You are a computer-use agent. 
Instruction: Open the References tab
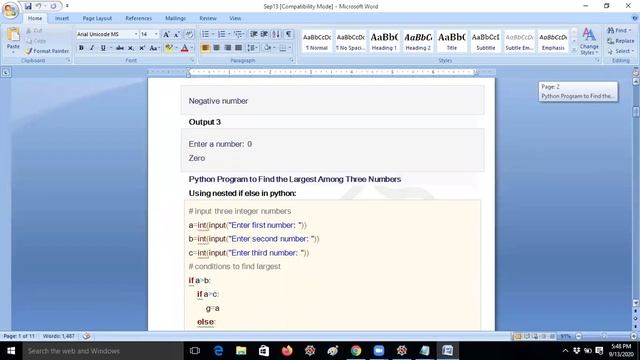tap(138, 18)
